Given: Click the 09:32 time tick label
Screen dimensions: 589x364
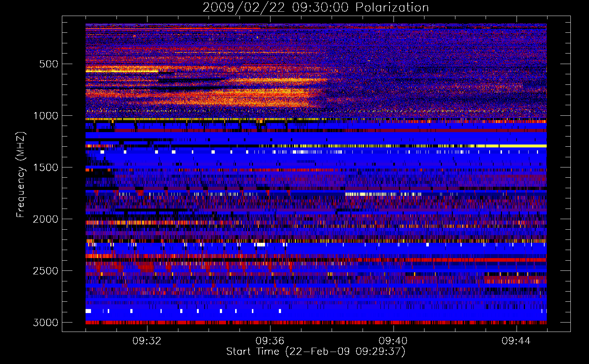Looking at the screenshot, I should tap(147, 341).
